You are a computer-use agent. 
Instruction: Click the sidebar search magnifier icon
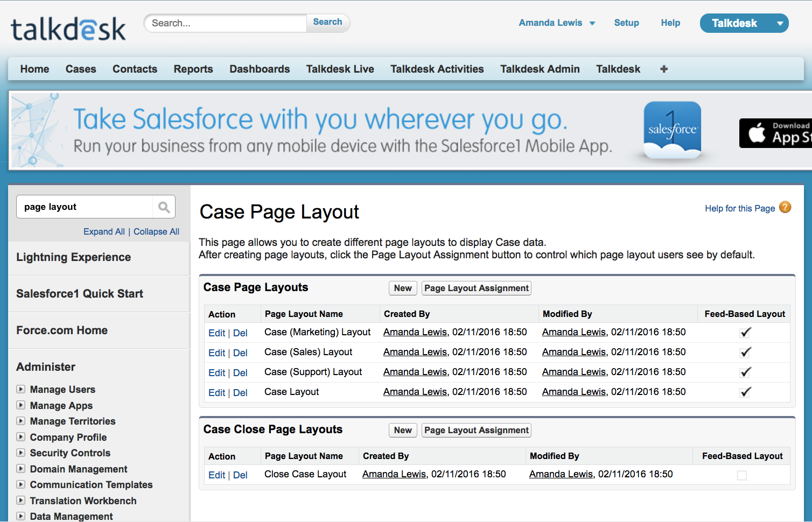(164, 207)
